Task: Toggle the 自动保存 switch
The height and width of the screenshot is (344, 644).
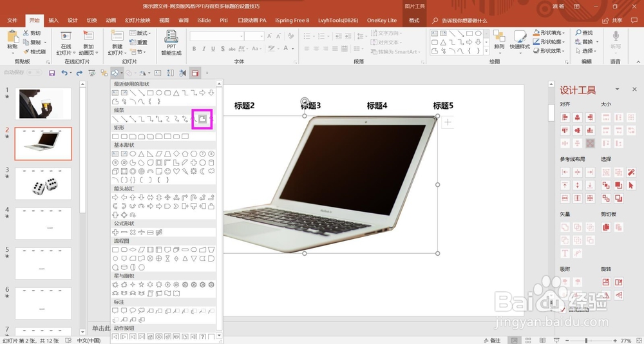Action: [33, 73]
